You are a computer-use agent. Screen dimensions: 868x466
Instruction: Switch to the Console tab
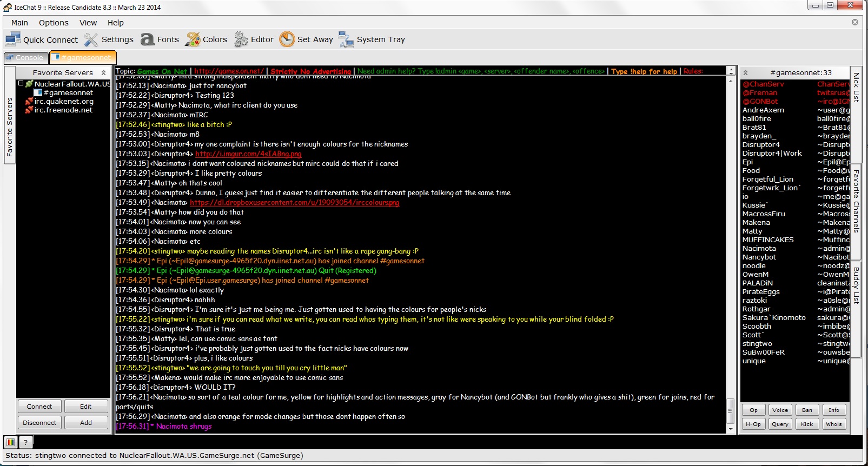(25, 57)
